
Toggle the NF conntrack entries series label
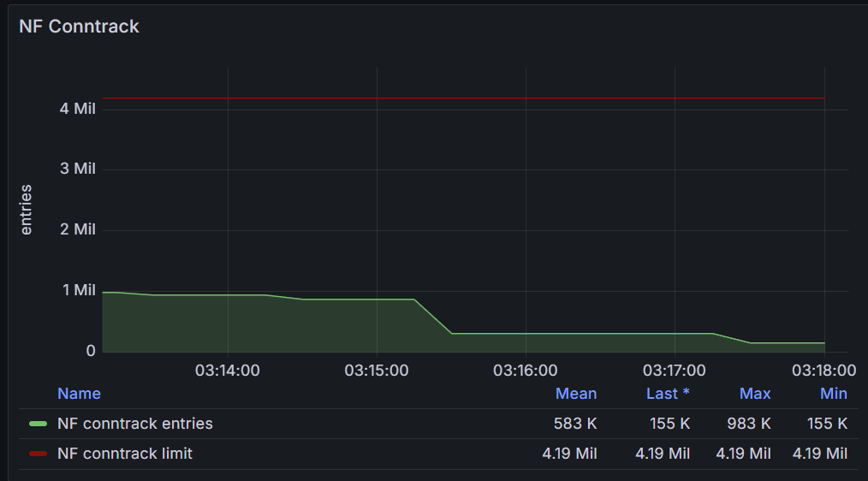134,424
